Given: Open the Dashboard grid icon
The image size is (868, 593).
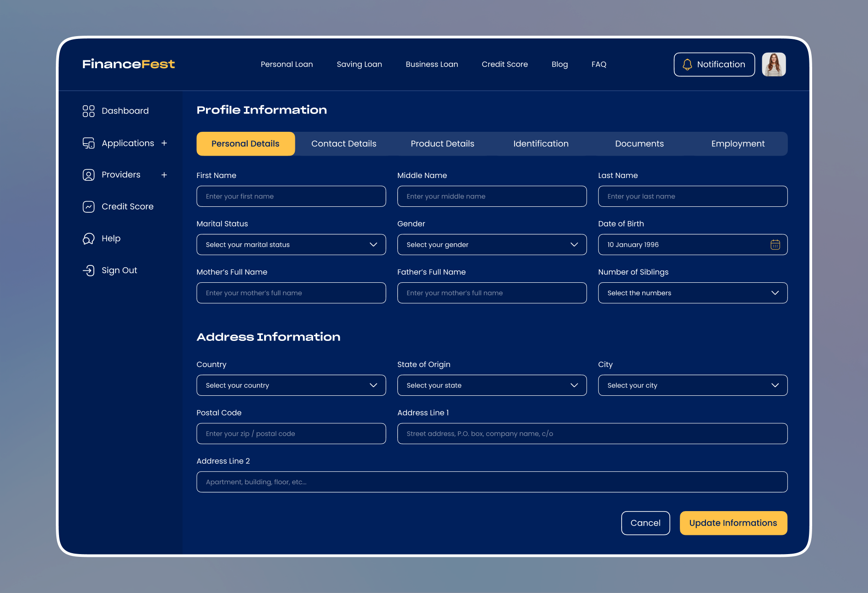Looking at the screenshot, I should click(x=88, y=111).
